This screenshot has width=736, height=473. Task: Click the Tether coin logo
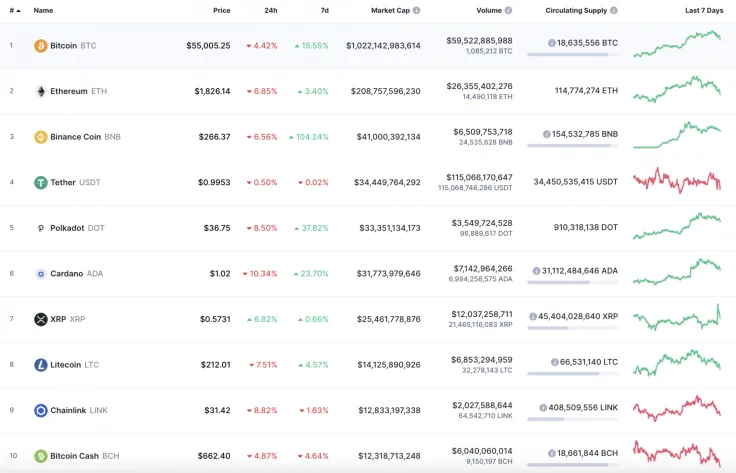[41, 182]
